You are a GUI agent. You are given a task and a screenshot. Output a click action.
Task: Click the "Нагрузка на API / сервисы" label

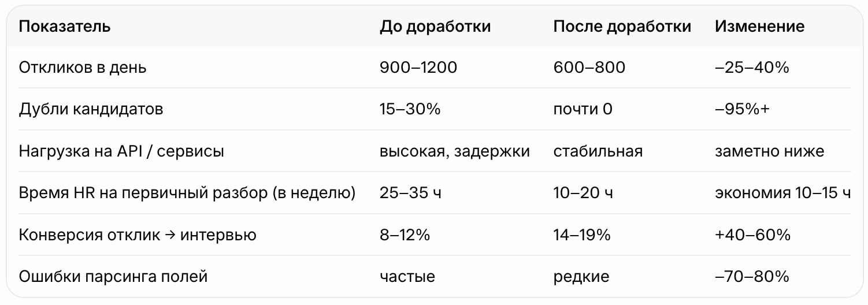tap(121, 151)
